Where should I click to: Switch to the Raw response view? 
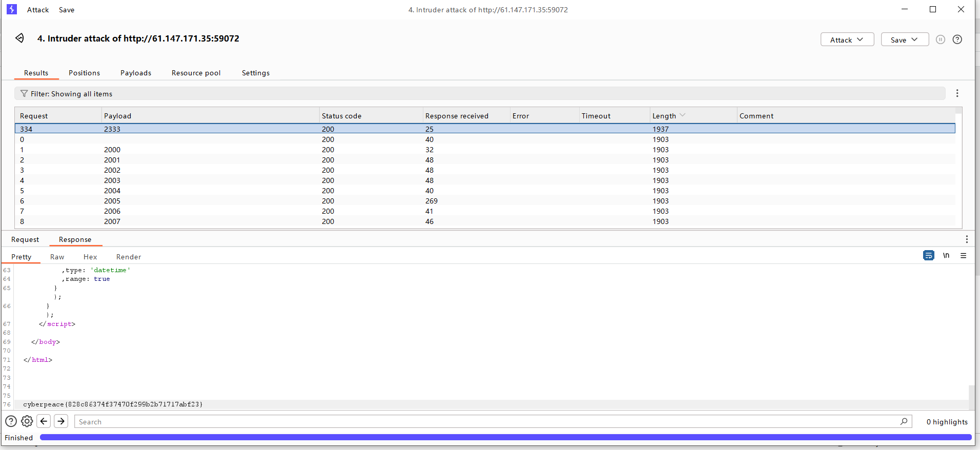[x=57, y=257]
